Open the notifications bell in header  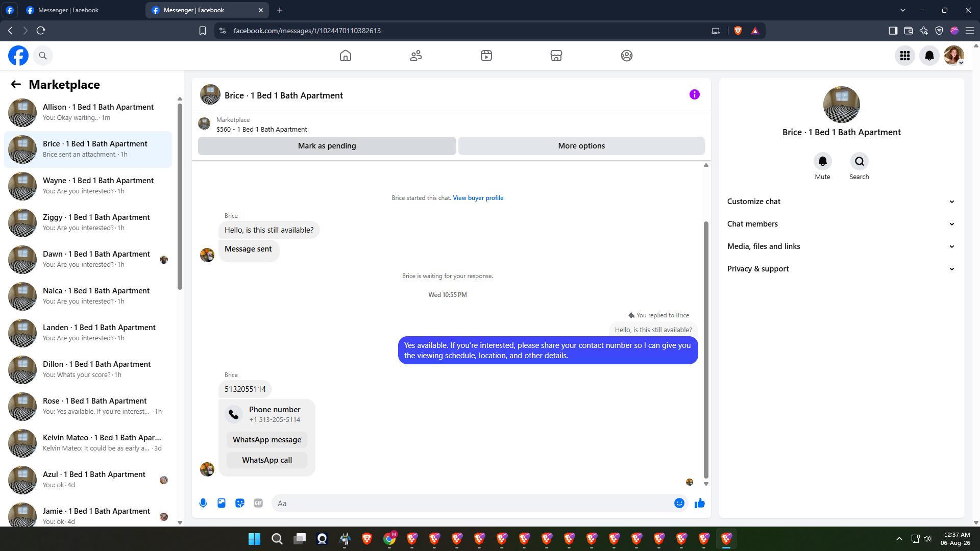pyautogui.click(x=929, y=56)
